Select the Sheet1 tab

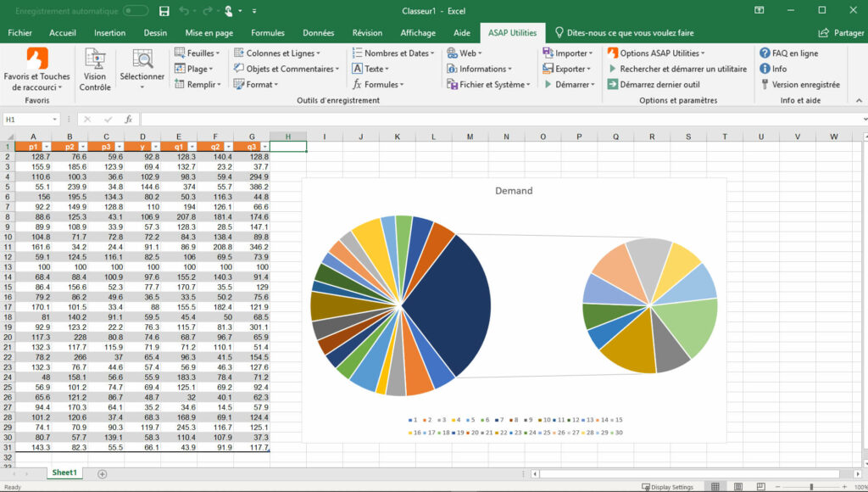click(64, 472)
